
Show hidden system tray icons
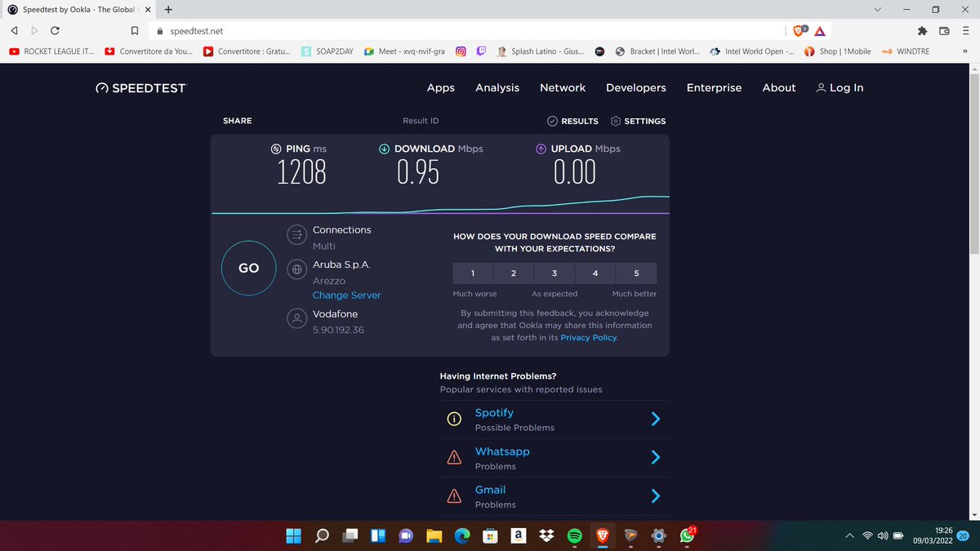coord(849,536)
